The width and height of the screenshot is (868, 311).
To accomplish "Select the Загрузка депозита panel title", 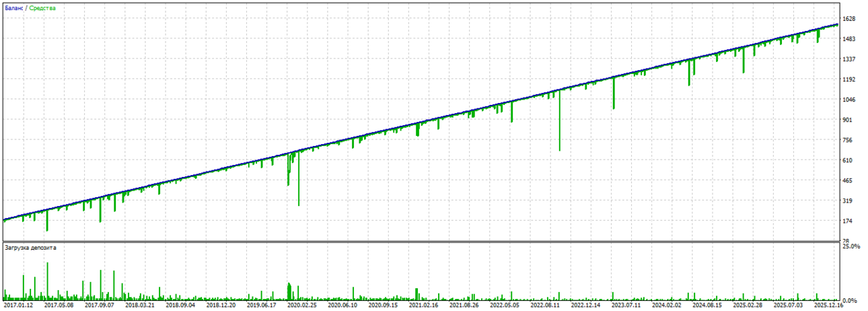I will (x=30, y=248).
